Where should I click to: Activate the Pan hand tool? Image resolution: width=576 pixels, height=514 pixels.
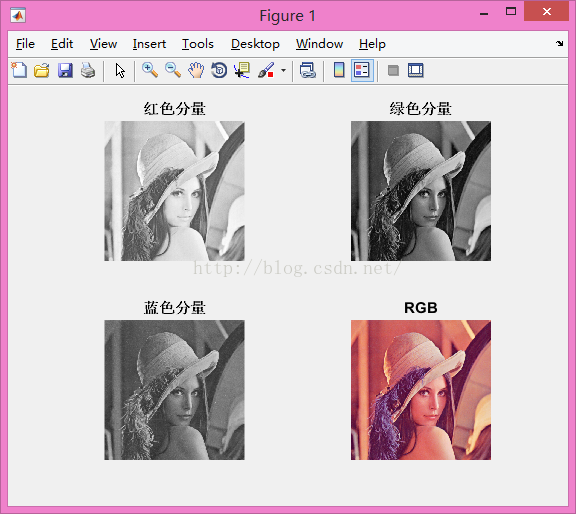(196, 70)
